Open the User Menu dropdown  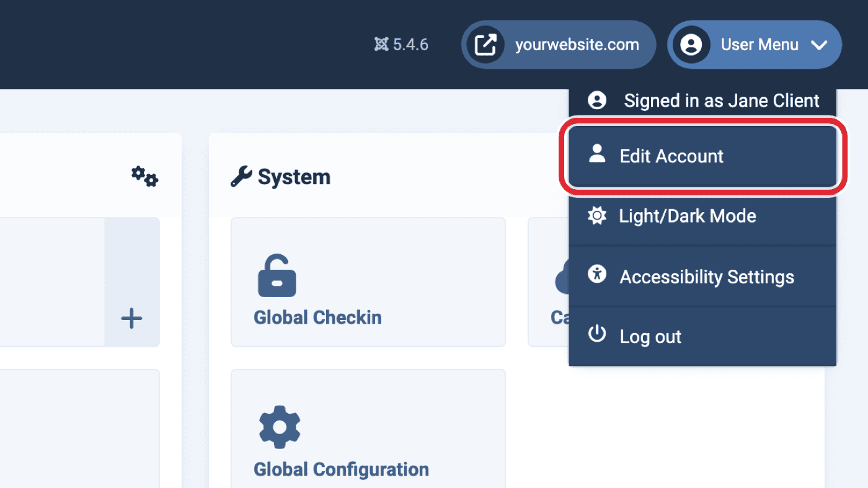pyautogui.click(x=755, y=45)
